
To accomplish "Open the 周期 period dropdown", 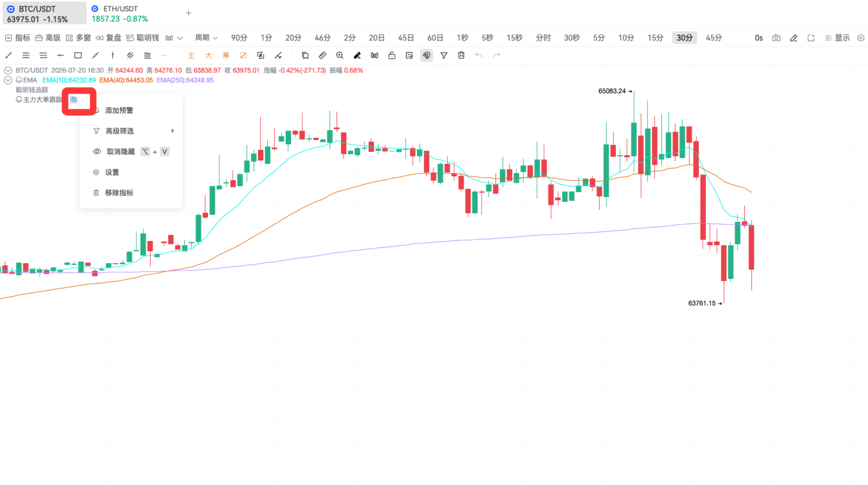I will coord(206,38).
